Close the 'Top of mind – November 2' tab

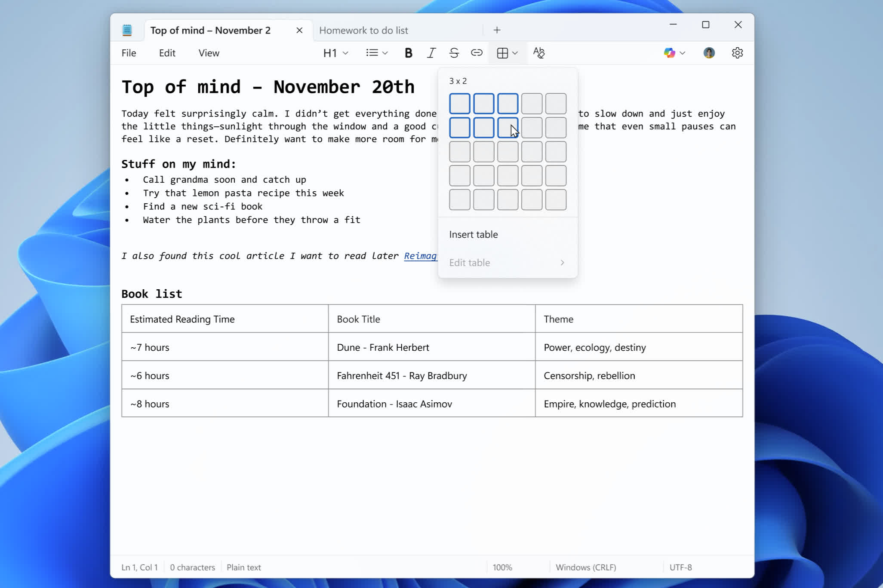point(298,30)
